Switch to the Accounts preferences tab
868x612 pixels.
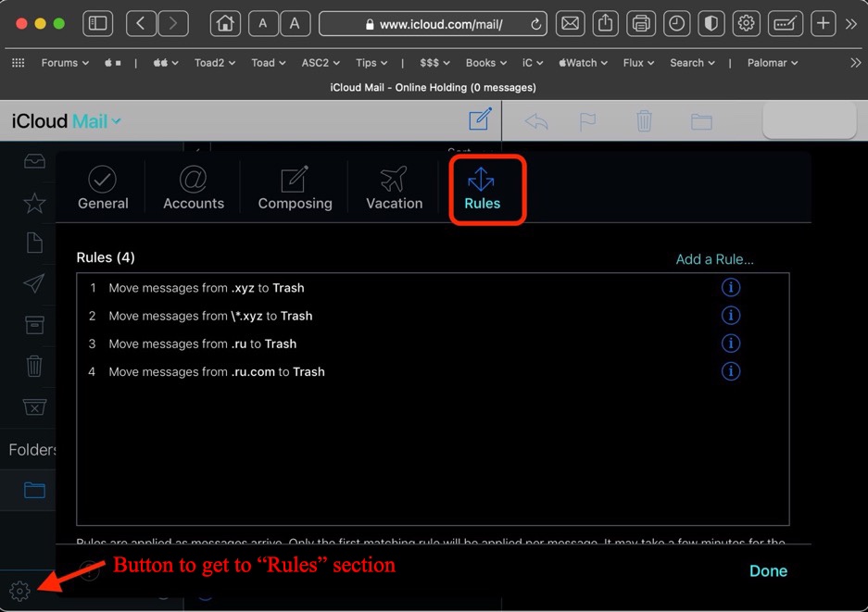(194, 188)
